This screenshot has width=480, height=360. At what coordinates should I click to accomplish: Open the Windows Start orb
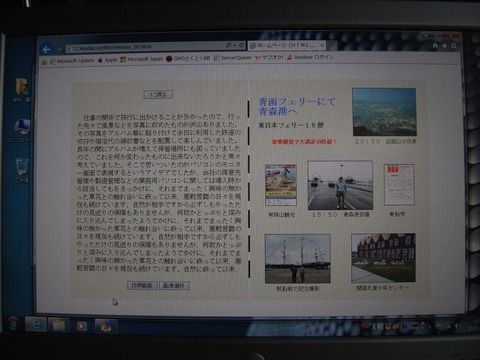point(13,324)
